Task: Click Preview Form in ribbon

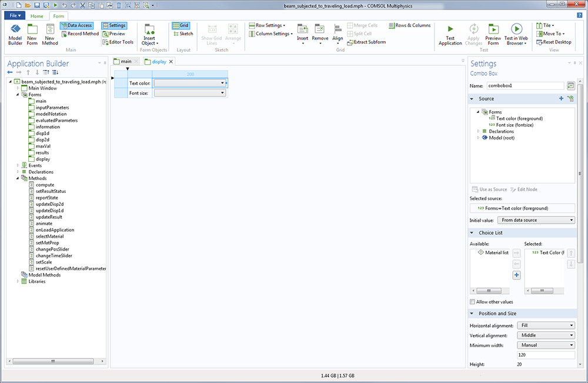Action: click(x=493, y=34)
